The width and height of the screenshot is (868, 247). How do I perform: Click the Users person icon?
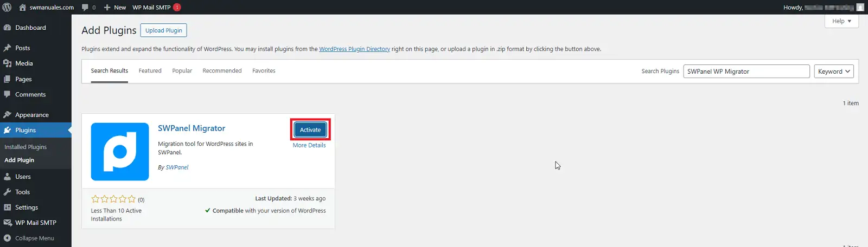7,177
